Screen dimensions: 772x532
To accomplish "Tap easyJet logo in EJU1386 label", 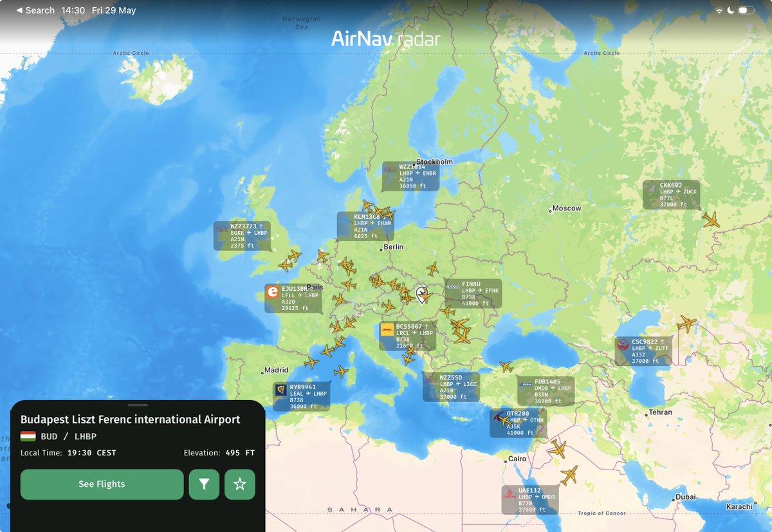I will click(273, 293).
